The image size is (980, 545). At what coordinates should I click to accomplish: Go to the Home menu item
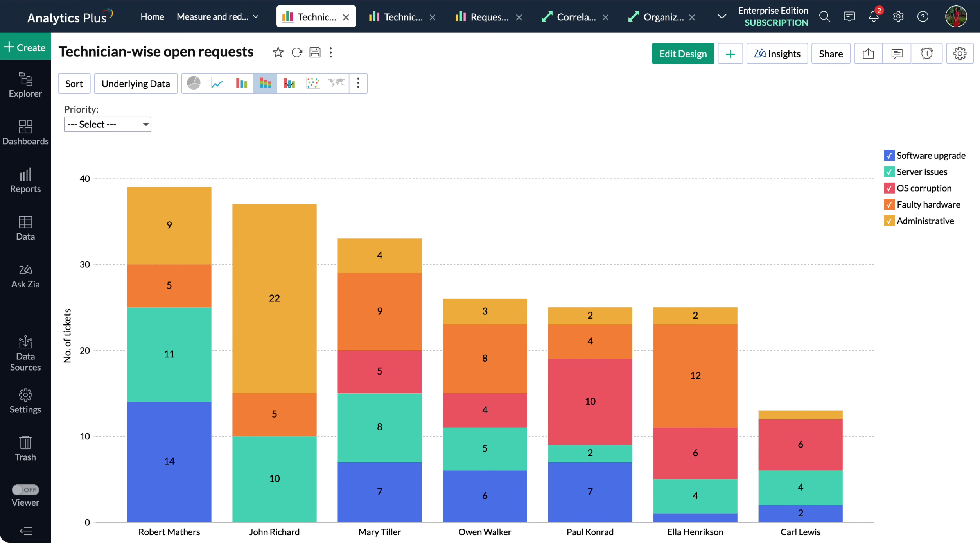pos(152,17)
